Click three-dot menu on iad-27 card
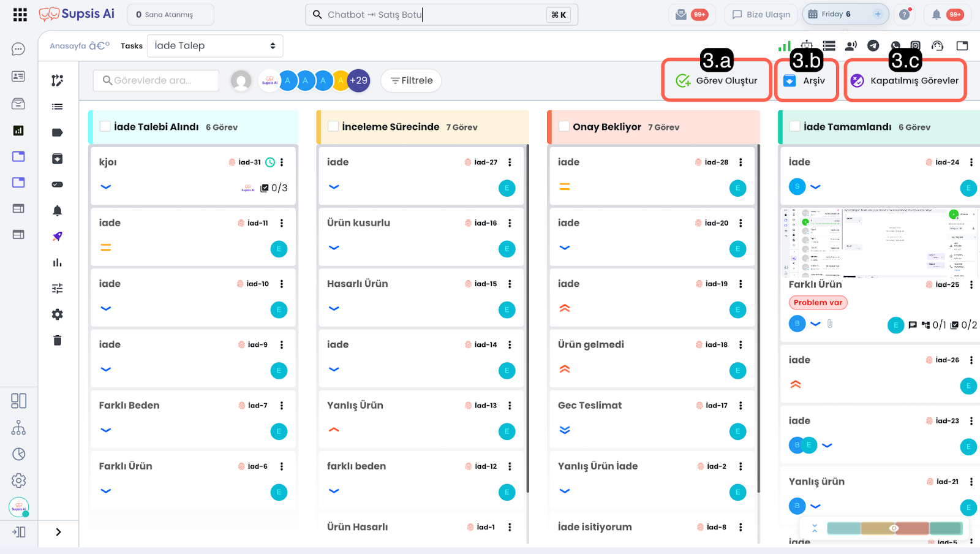 510,162
